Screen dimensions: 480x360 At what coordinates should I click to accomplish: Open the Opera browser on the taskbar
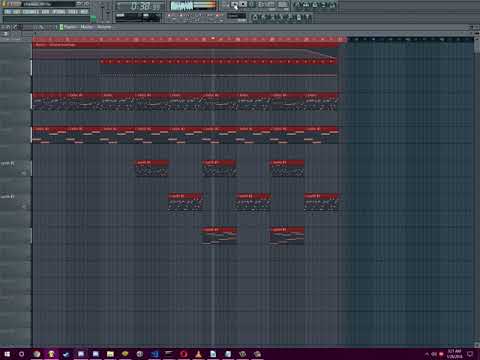tap(184, 354)
